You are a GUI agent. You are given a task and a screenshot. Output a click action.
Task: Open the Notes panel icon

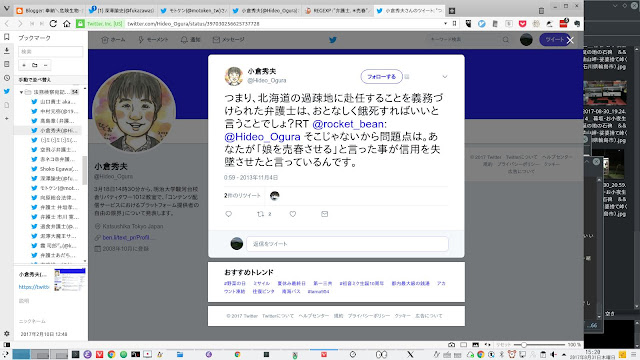pos(7,64)
